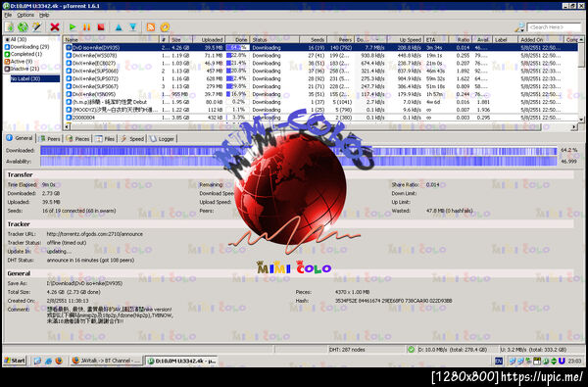Viewport: 588px width, 387px height.
Task: Select the Downloading (29) category
Action: (x=26, y=47)
